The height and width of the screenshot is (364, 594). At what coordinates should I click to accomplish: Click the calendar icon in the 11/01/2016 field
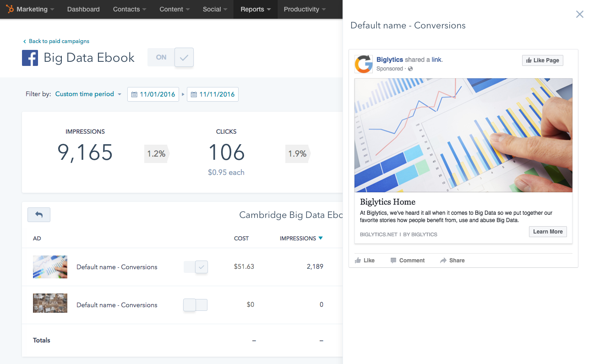click(x=134, y=94)
